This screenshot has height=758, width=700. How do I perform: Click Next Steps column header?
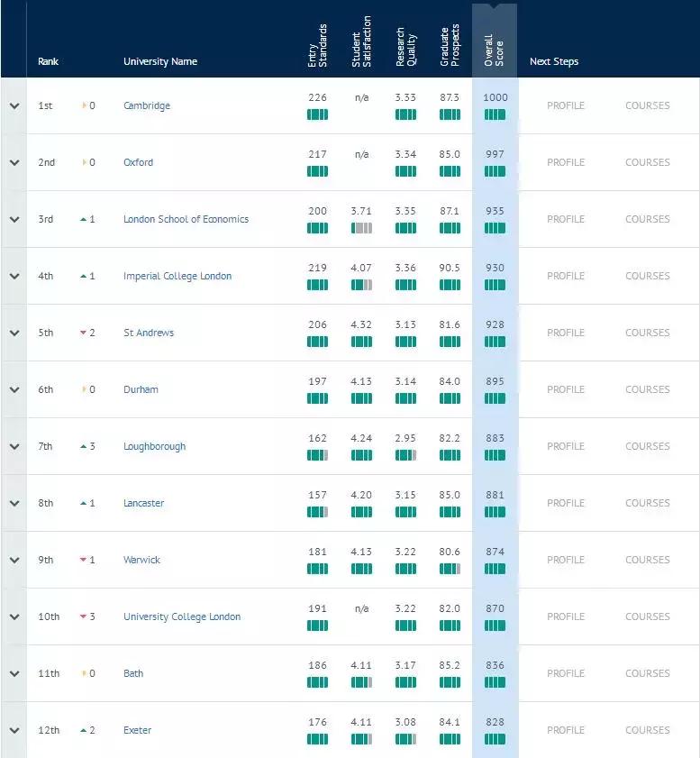(554, 61)
